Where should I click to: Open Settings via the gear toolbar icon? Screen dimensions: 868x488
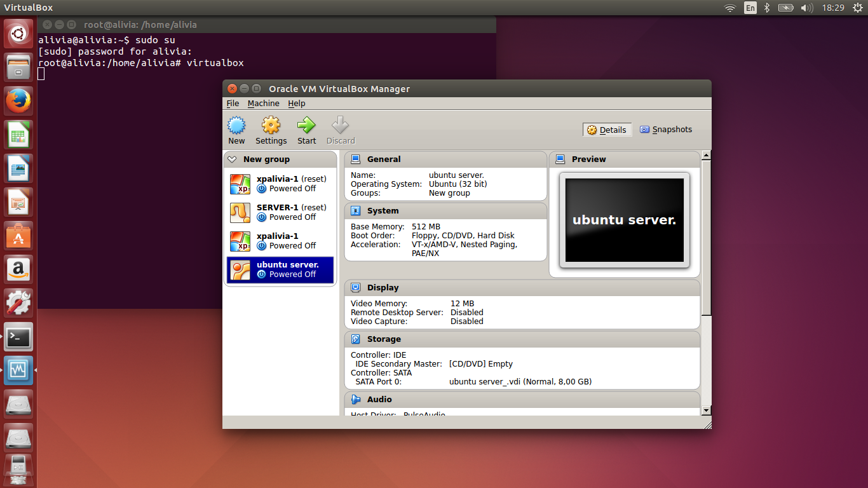pyautogui.click(x=271, y=125)
